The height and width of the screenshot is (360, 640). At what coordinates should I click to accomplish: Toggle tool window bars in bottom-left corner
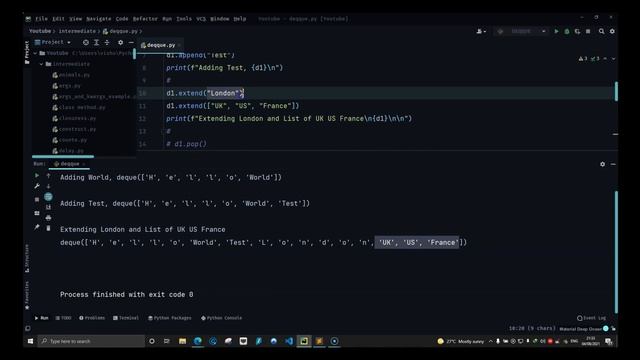[27, 328]
